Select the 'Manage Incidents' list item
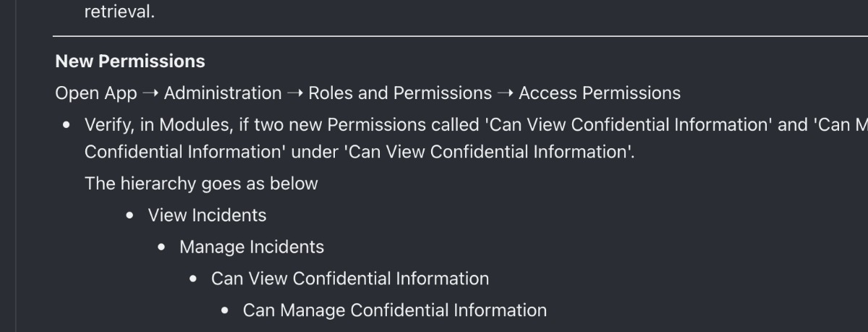This screenshot has width=868, height=332. pos(252,247)
